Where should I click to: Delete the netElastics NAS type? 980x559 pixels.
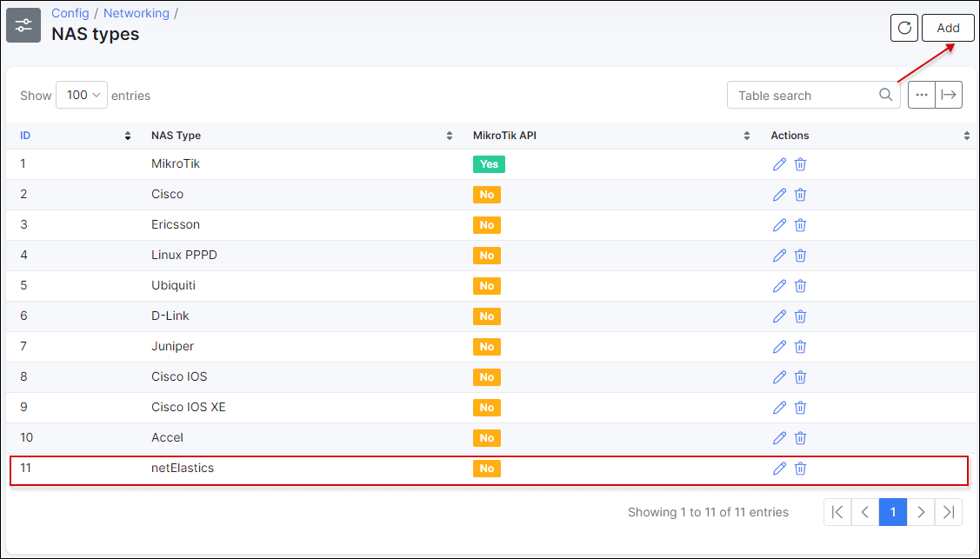[800, 469]
